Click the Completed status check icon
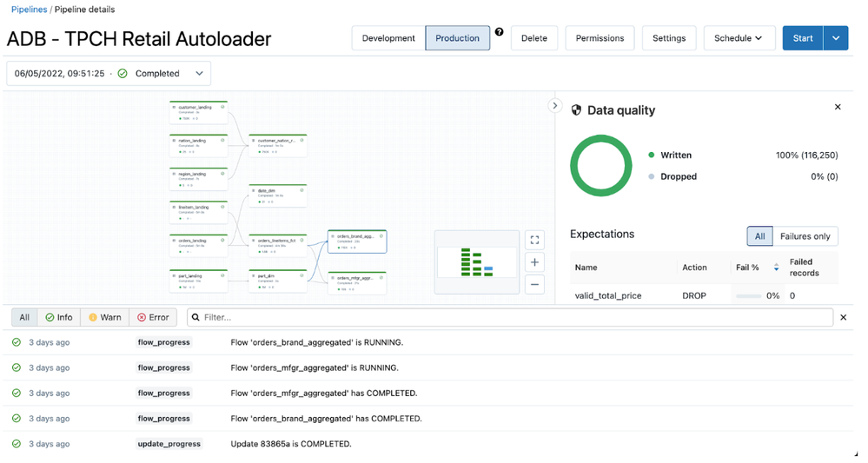 pos(123,74)
